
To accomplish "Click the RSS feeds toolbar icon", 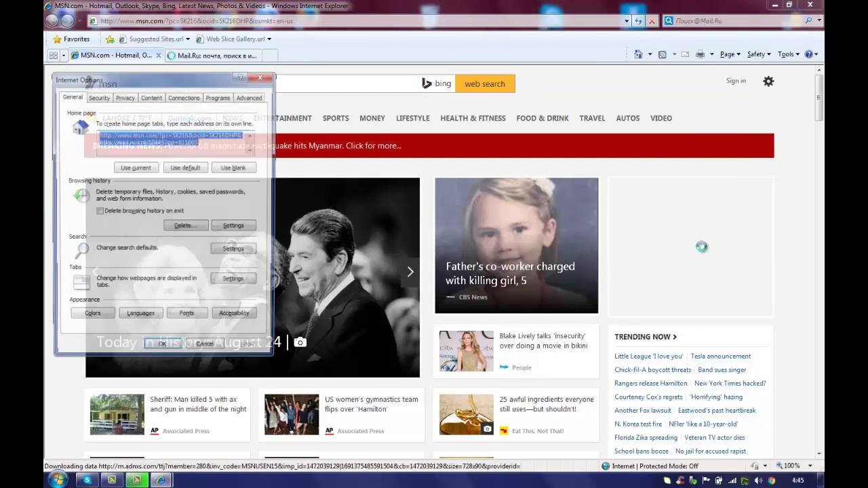I will pyautogui.click(x=663, y=54).
